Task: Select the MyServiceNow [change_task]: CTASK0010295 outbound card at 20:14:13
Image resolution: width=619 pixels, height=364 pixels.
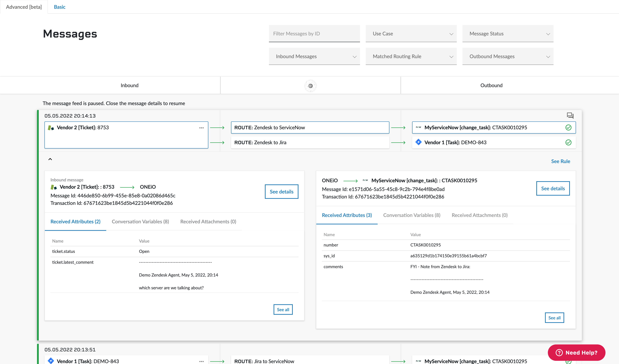Action: click(x=494, y=127)
